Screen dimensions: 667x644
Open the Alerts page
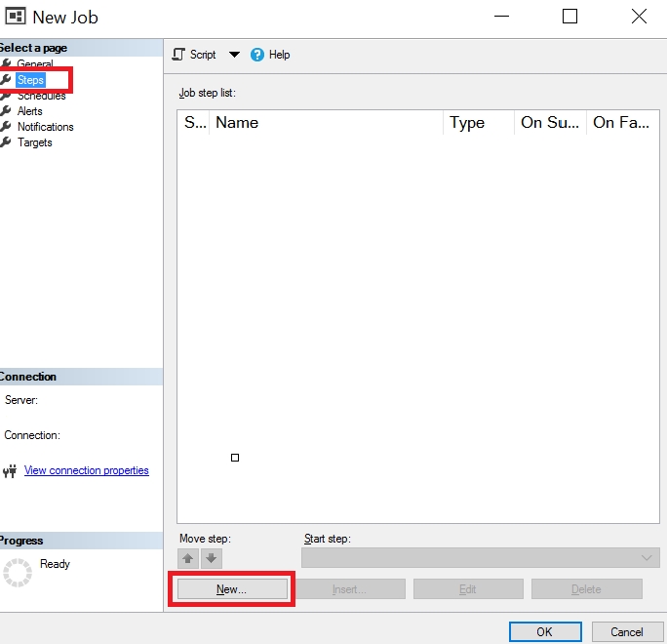[30, 111]
